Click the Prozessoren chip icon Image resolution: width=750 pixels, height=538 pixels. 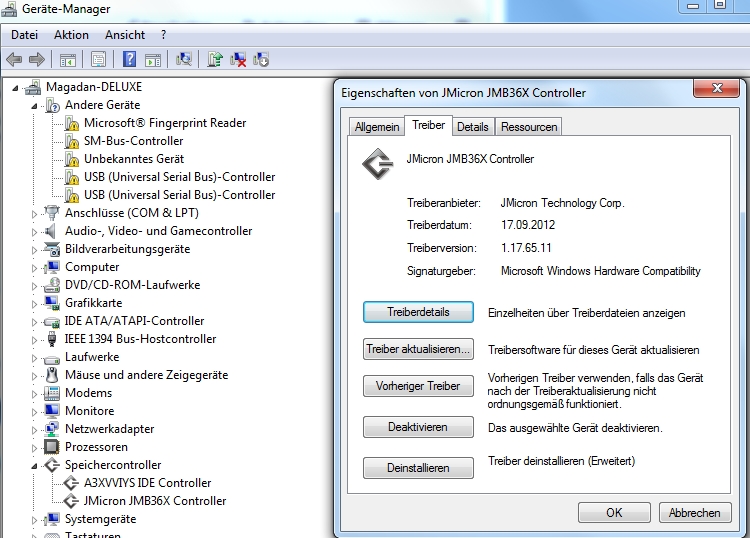click(x=52, y=447)
